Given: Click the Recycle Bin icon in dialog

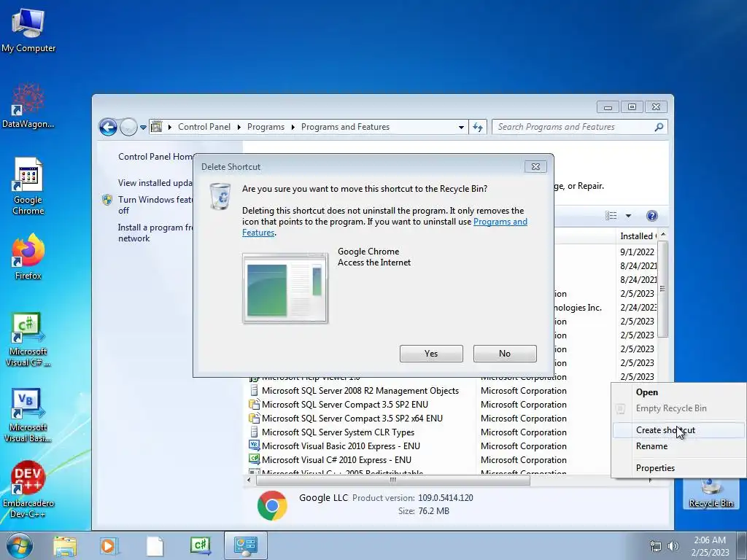Looking at the screenshot, I should point(220,196).
